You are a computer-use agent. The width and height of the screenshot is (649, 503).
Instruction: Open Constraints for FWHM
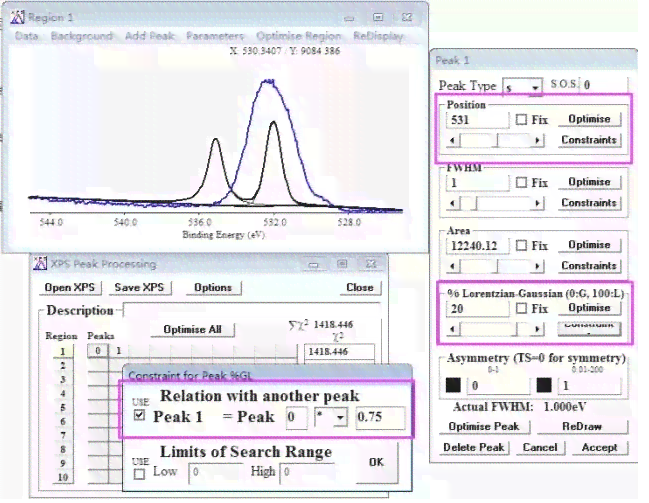(589, 203)
